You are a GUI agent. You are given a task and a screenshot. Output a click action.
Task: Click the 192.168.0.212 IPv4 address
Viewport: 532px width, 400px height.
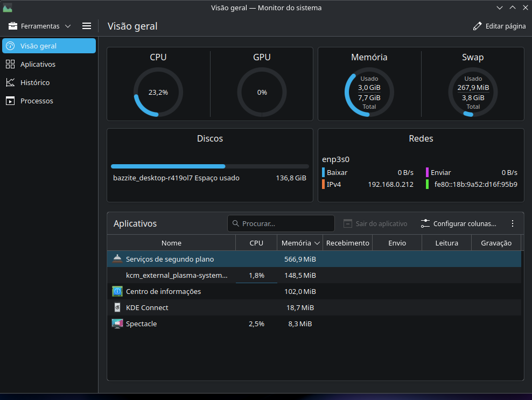pyautogui.click(x=390, y=185)
